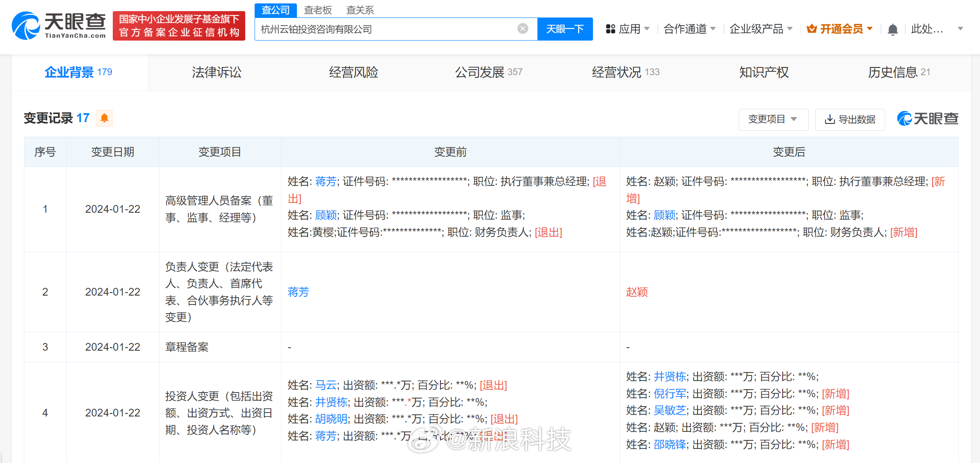Click the 天眼查 watermark logo above the table
Viewport: 980px width, 463px height.
click(x=927, y=119)
